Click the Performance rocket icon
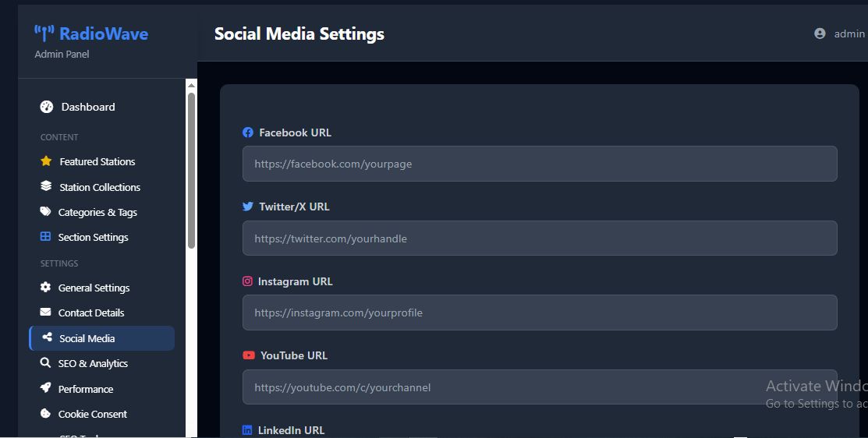This screenshot has width=868, height=438. pos(45,389)
